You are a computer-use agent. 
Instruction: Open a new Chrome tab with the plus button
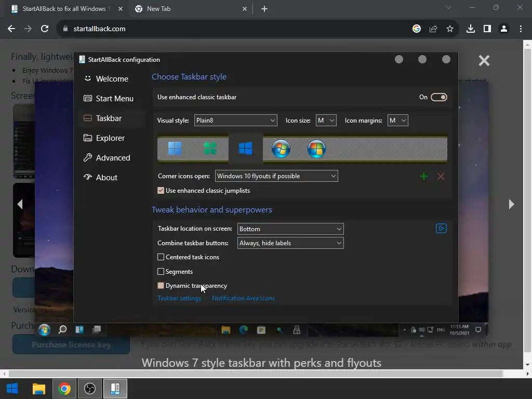[264, 9]
